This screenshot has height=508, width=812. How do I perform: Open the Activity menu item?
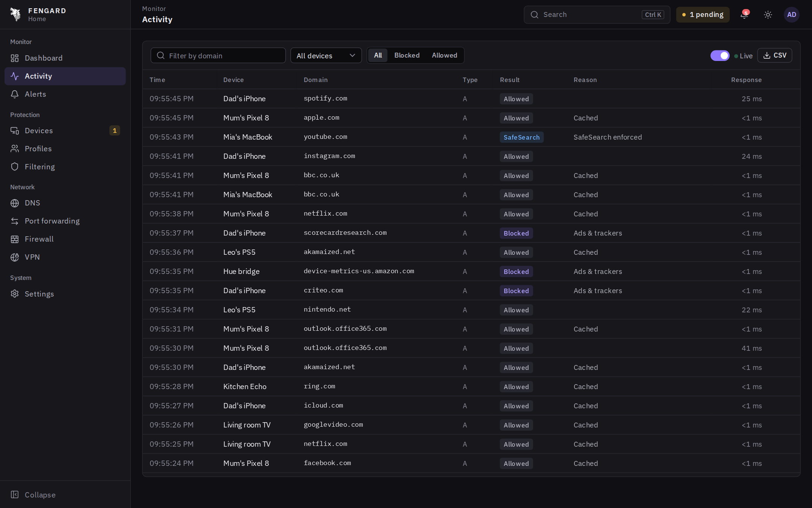(65, 76)
